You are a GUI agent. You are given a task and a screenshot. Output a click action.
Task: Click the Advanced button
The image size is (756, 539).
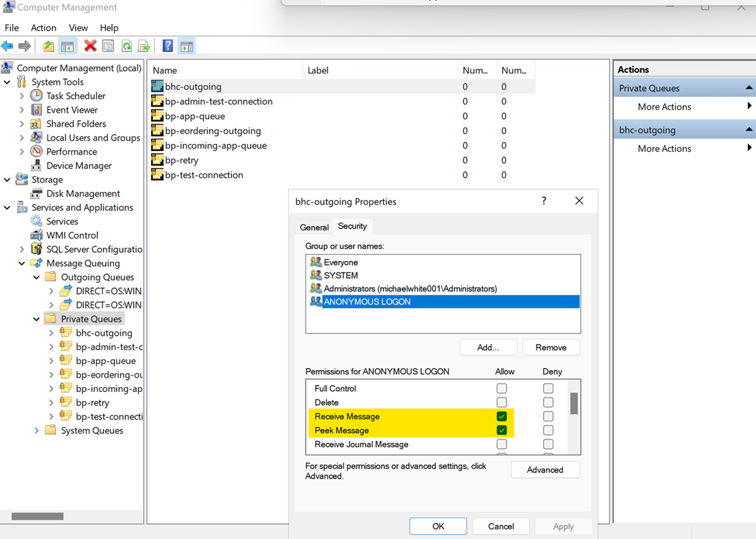coord(545,470)
